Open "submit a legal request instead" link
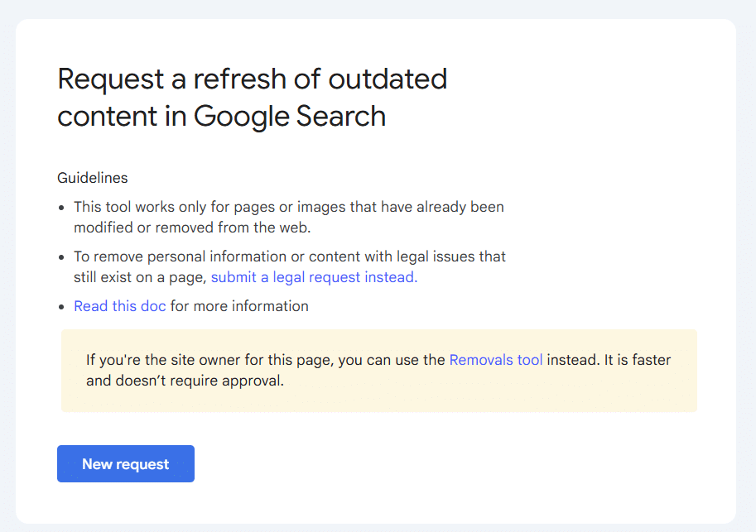 314,277
